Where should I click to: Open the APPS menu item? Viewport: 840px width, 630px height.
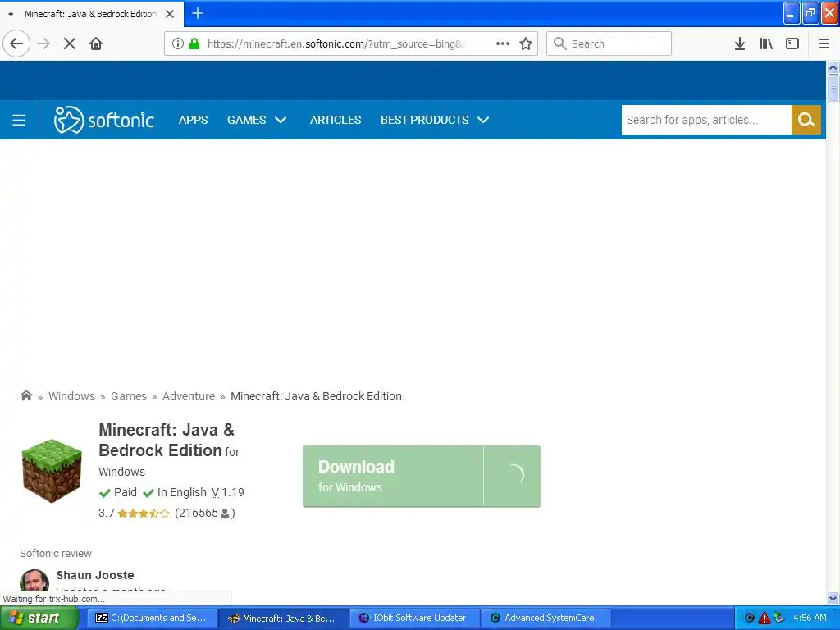coord(194,120)
